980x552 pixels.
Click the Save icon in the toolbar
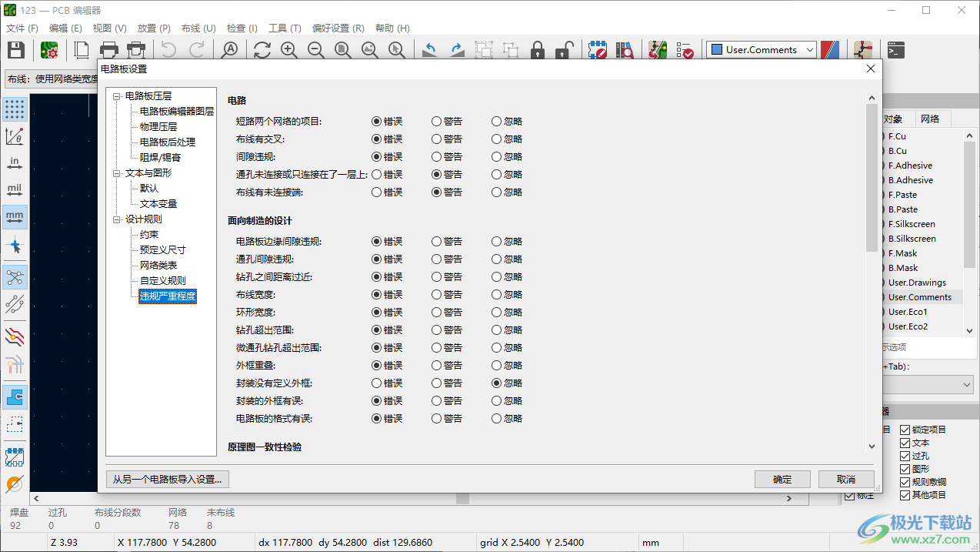click(x=15, y=50)
